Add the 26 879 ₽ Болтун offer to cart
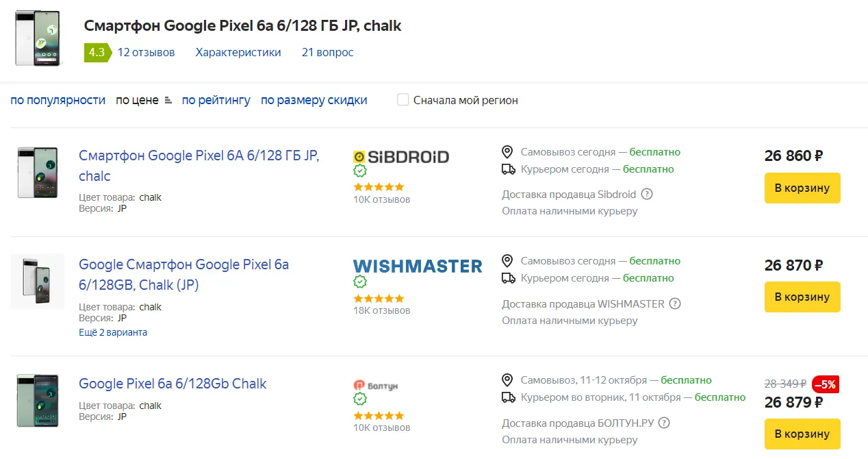The width and height of the screenshot is (868, 459). (x=802, y=434)
